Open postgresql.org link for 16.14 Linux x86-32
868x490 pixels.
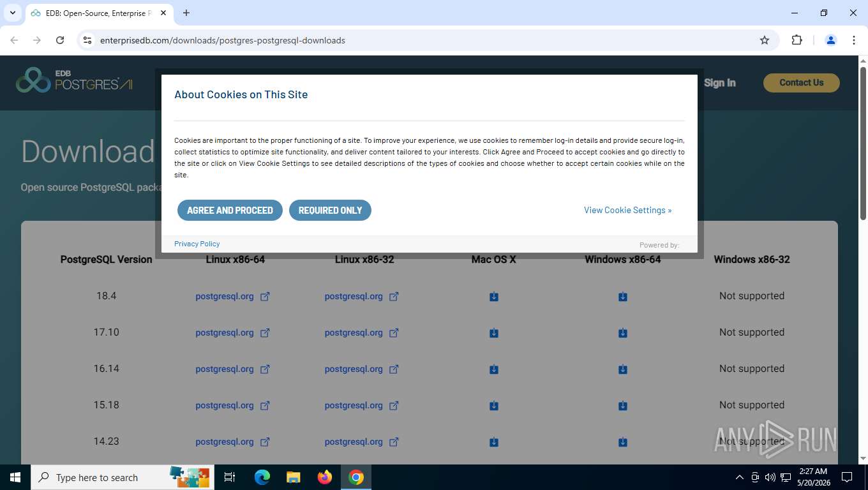pos(354,369)
